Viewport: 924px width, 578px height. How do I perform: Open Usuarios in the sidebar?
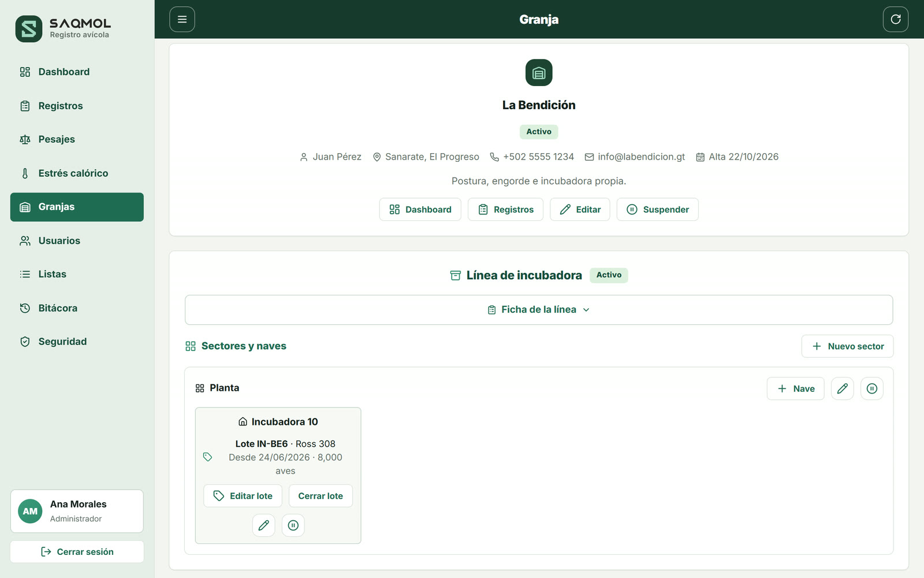coord(77,240)
